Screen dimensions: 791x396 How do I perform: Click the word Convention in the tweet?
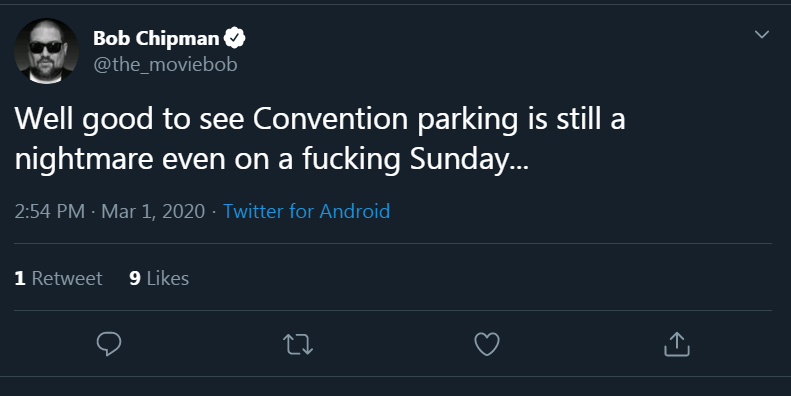pyautogui.click(x=330, y=119)
